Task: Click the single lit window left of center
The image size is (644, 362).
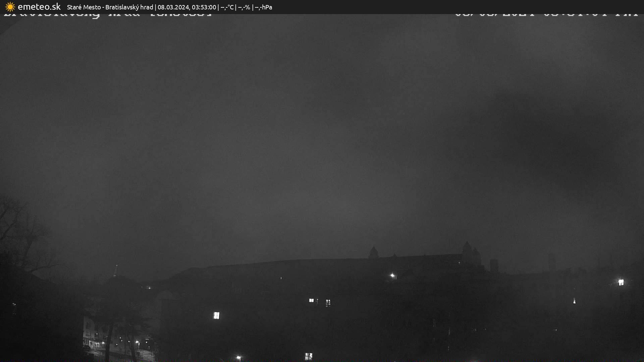Action: tap(216, 315)
